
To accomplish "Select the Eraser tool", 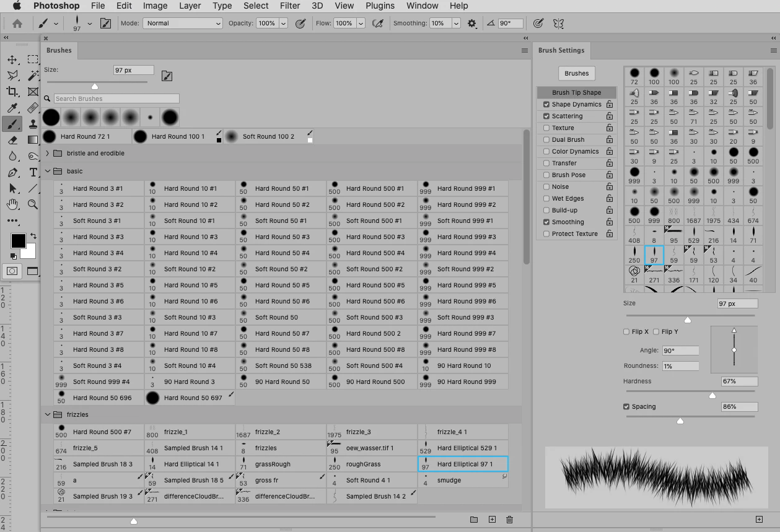I will [12, 140].
